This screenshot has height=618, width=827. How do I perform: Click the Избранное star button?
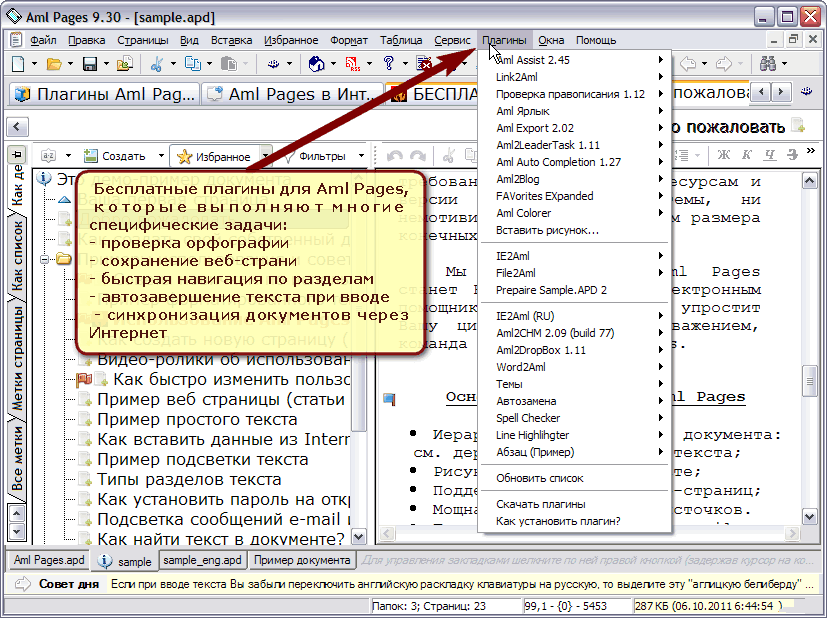click(x=214, y=156)
